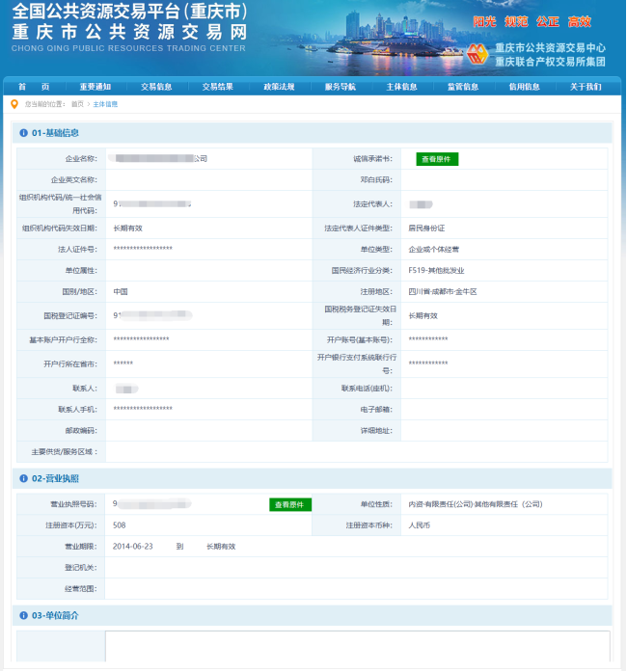Click the location pin icon in breadcrumb

[x=14, y=104]
